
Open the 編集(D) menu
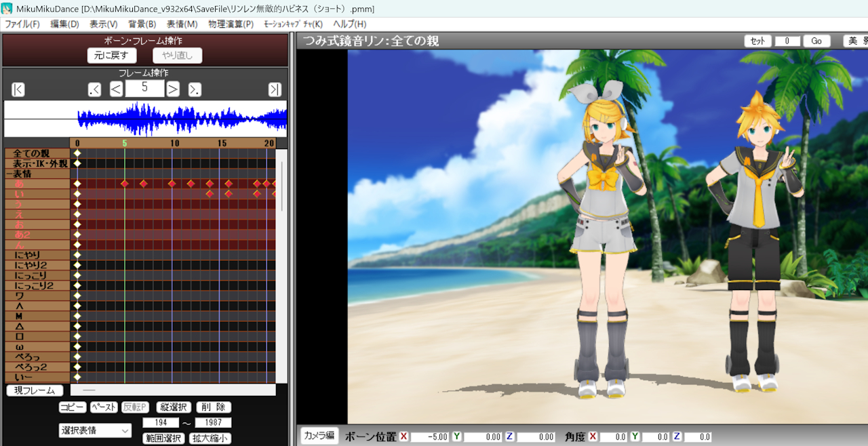click(x=64, y=24)
